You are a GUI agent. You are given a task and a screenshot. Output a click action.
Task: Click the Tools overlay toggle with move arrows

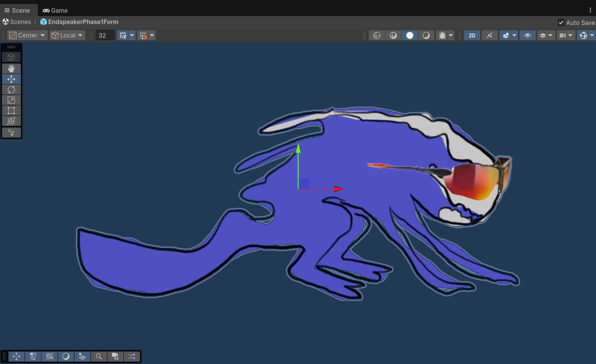(x=16, y=356)
